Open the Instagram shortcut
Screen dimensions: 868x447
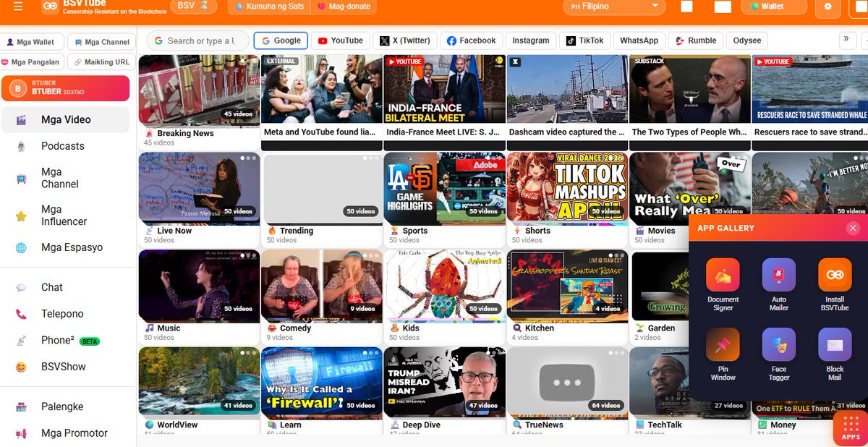point(531,41)
